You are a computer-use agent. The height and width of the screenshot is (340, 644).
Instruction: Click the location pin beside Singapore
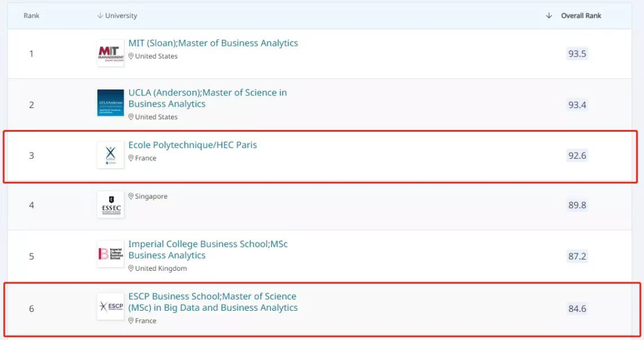point(131,196)
